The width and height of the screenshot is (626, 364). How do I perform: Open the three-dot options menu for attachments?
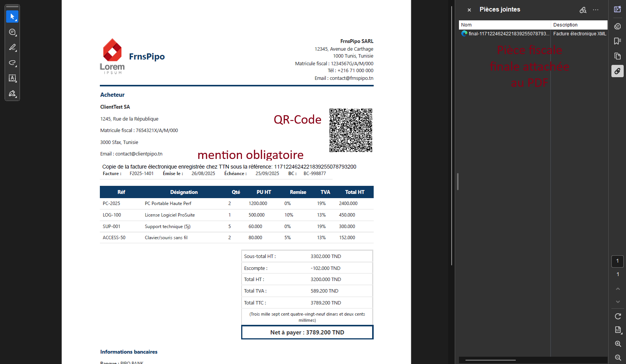(x=596, y=10)
